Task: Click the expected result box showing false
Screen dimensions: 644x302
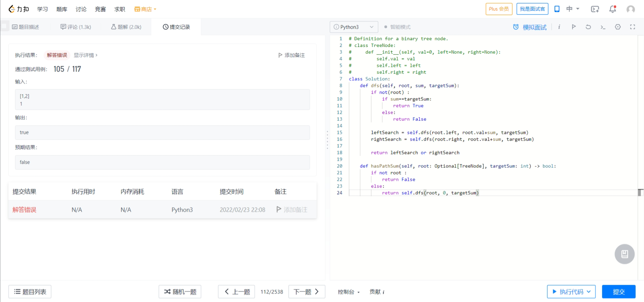Action: [x=162, y=162]
